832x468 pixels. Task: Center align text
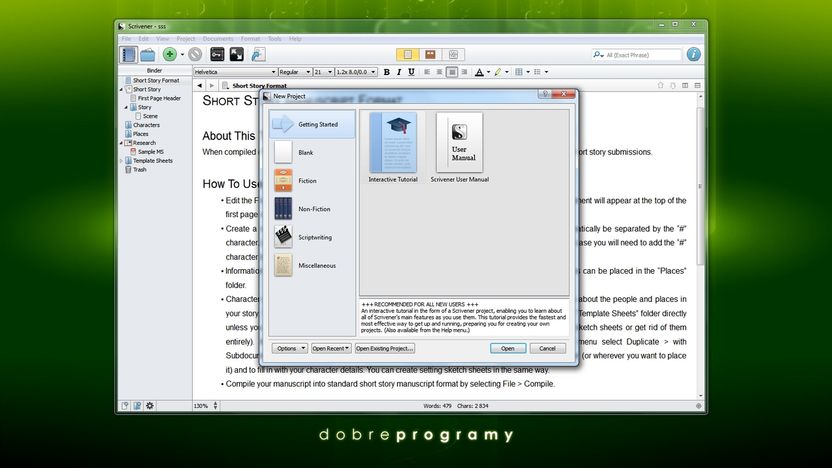pos(439,72)
